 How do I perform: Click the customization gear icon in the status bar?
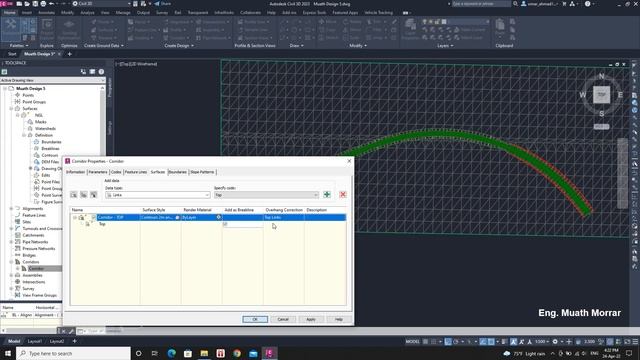(x=555, y=342)
